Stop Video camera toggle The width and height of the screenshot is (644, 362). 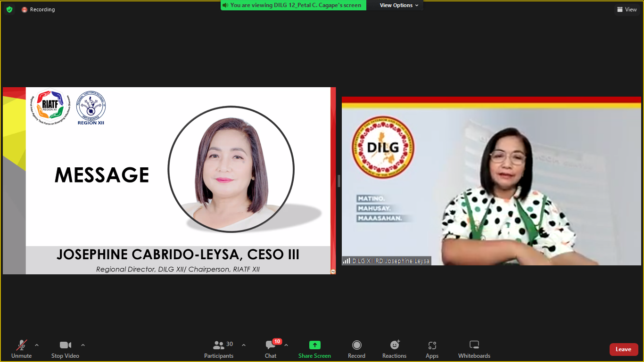(65, 349)
